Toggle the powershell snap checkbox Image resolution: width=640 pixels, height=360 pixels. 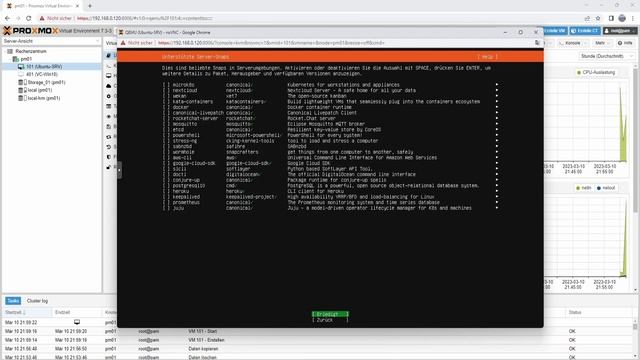click(166, 135)
